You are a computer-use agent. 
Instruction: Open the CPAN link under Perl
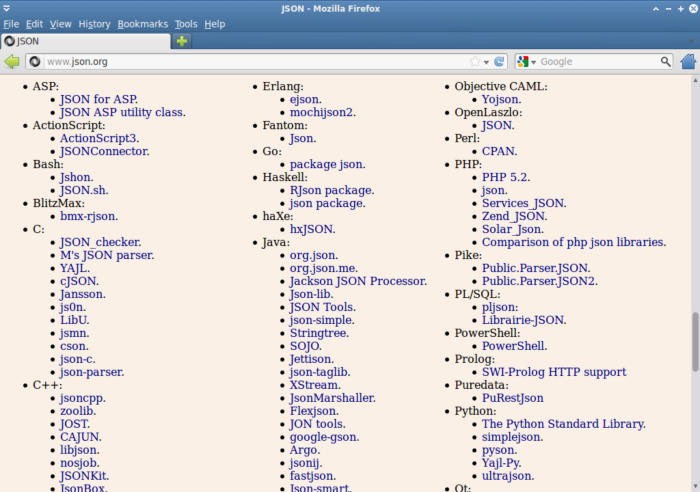pos(499,151)
